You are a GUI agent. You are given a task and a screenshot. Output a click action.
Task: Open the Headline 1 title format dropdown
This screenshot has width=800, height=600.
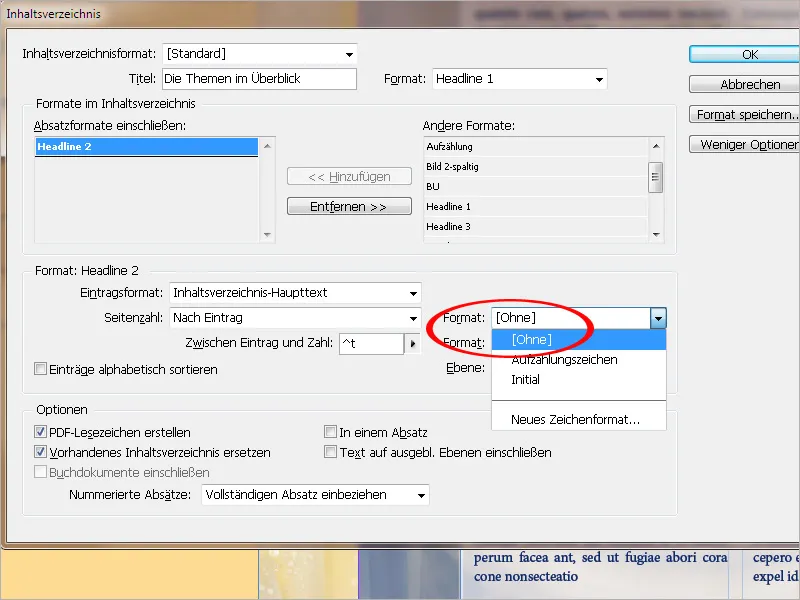coord(519,79)
